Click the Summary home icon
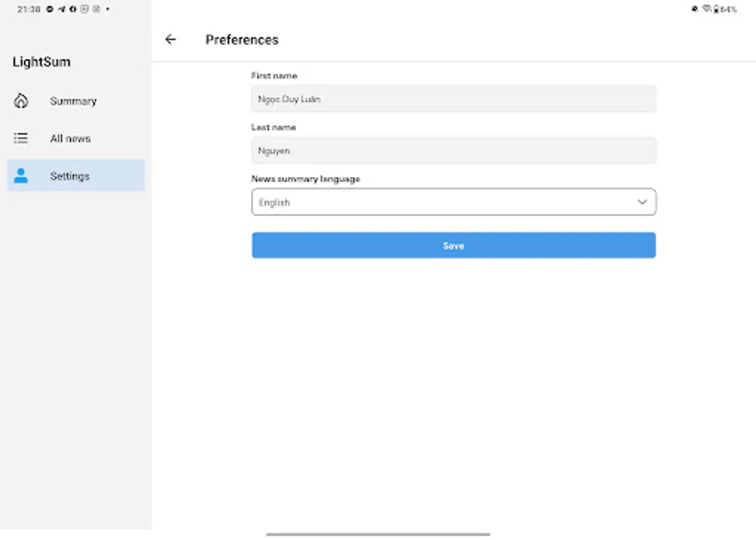 (x=21, y=101)
